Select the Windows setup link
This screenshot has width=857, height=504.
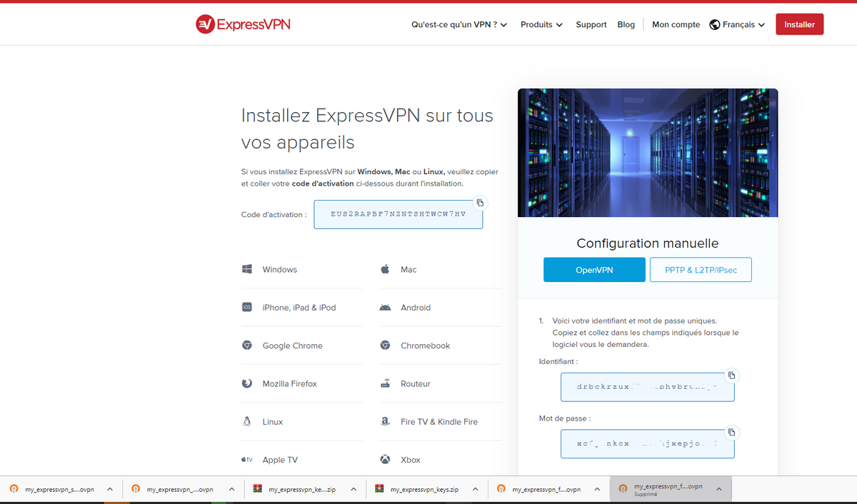pyautogui.click(x=279, y=269)
